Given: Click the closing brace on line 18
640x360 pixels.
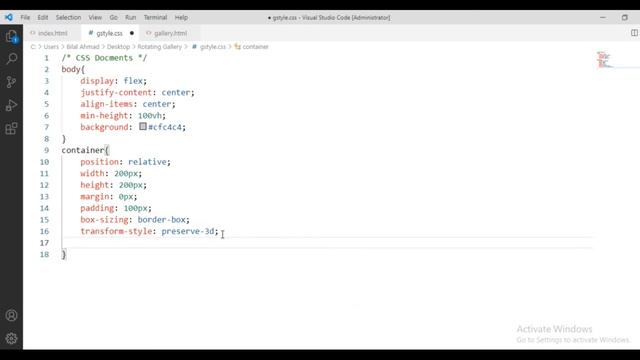Looking at the screenshot, I should [x=64, y=255].
